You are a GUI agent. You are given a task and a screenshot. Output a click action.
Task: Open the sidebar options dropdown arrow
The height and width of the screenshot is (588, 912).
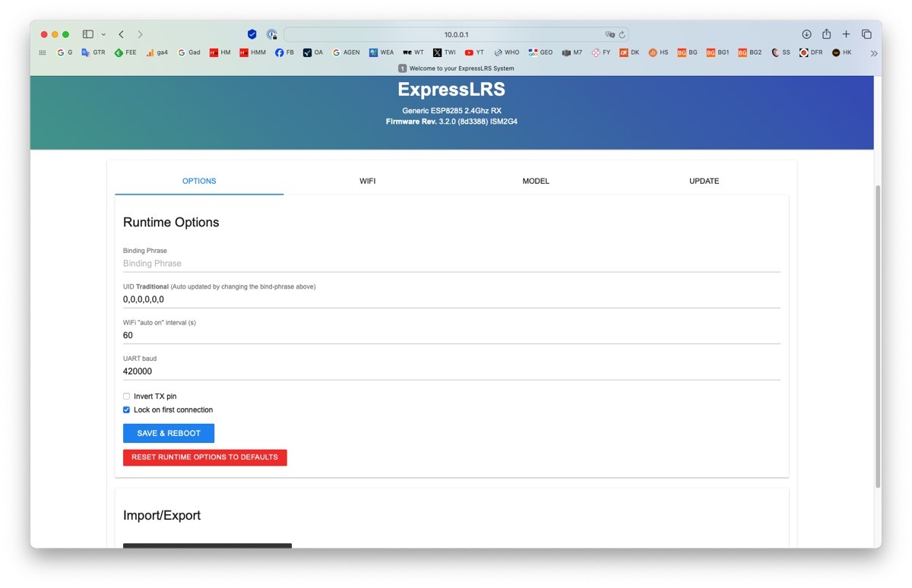(103, 34)
